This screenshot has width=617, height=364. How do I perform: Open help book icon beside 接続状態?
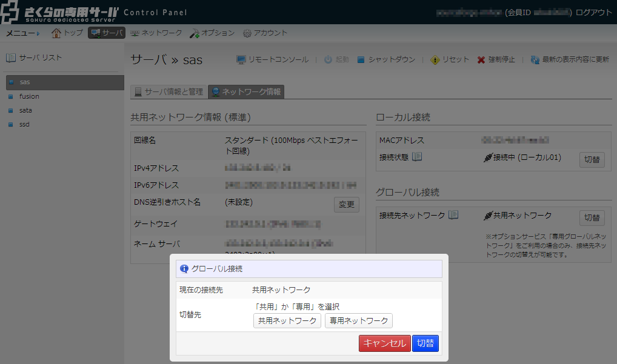[417, 157]
